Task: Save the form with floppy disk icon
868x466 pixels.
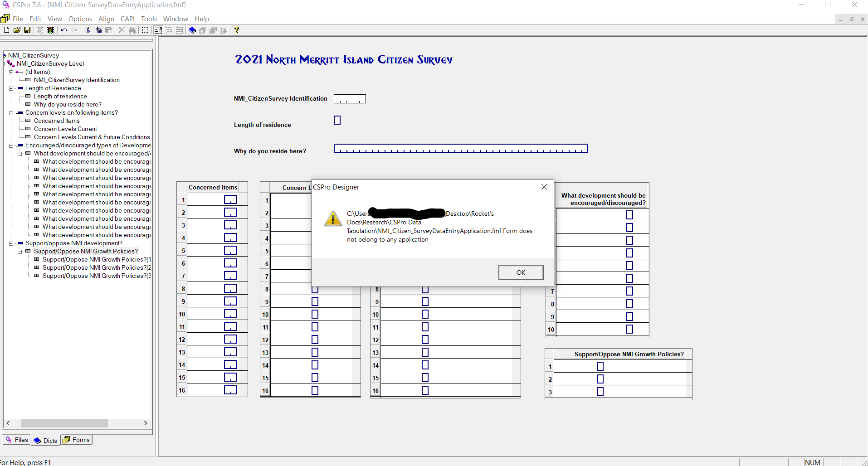Action: point(27,30)
